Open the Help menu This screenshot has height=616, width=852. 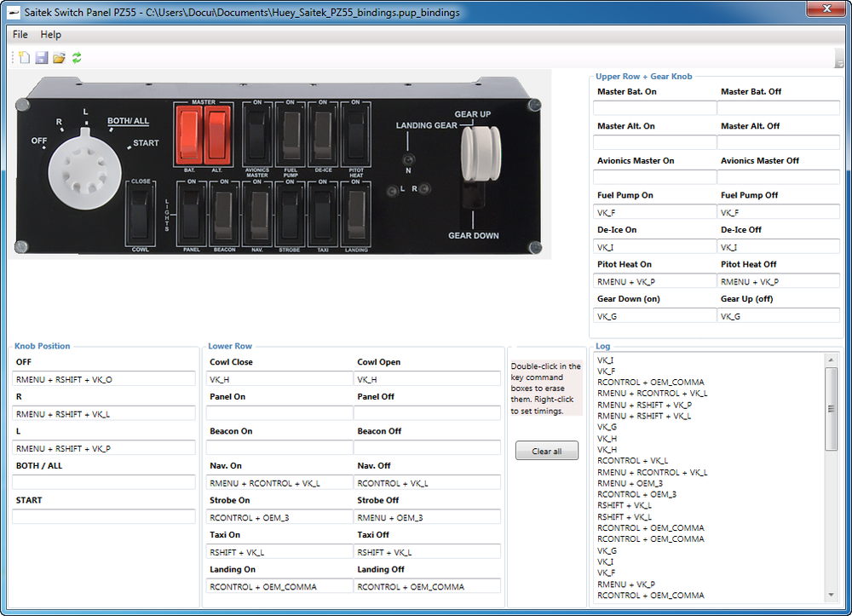point(51,35)
